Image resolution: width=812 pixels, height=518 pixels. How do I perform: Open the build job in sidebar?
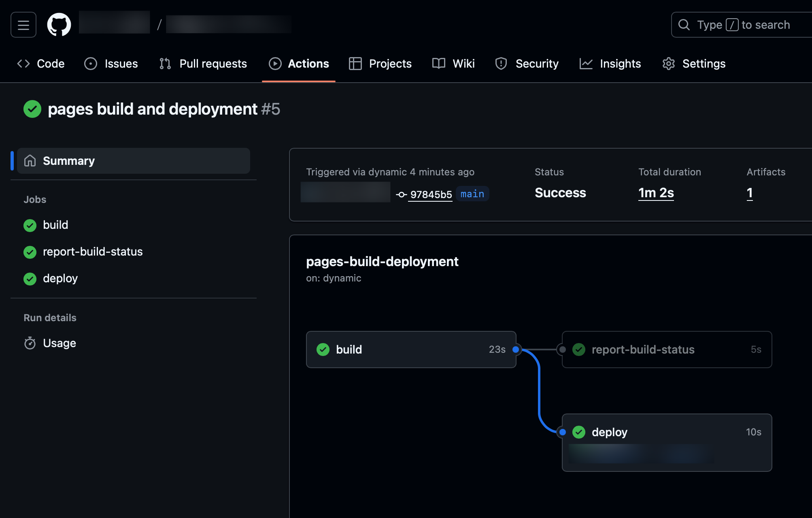[x=55, y=225]
